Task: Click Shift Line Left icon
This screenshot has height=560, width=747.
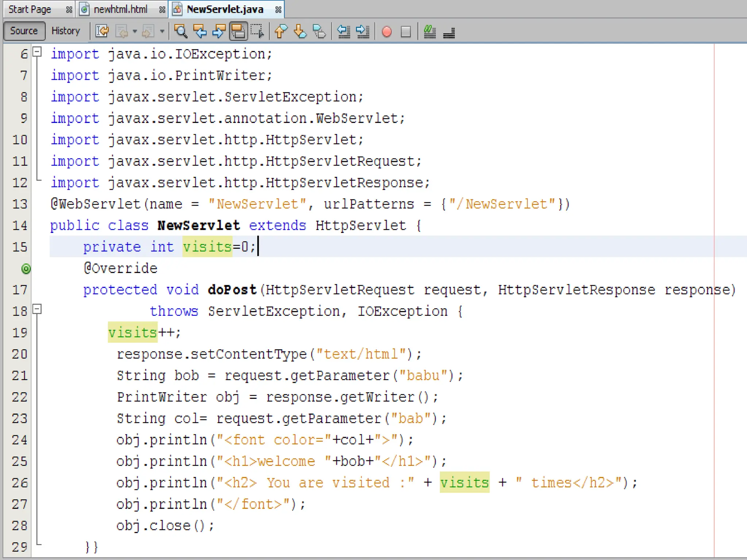Action: click(343, 31)
